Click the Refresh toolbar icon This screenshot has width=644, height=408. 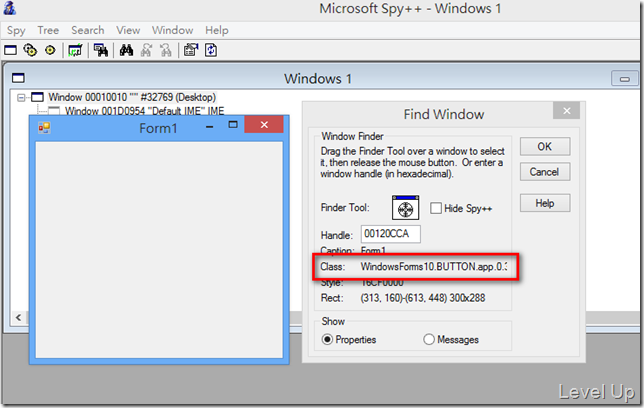[x=211, y=51]
